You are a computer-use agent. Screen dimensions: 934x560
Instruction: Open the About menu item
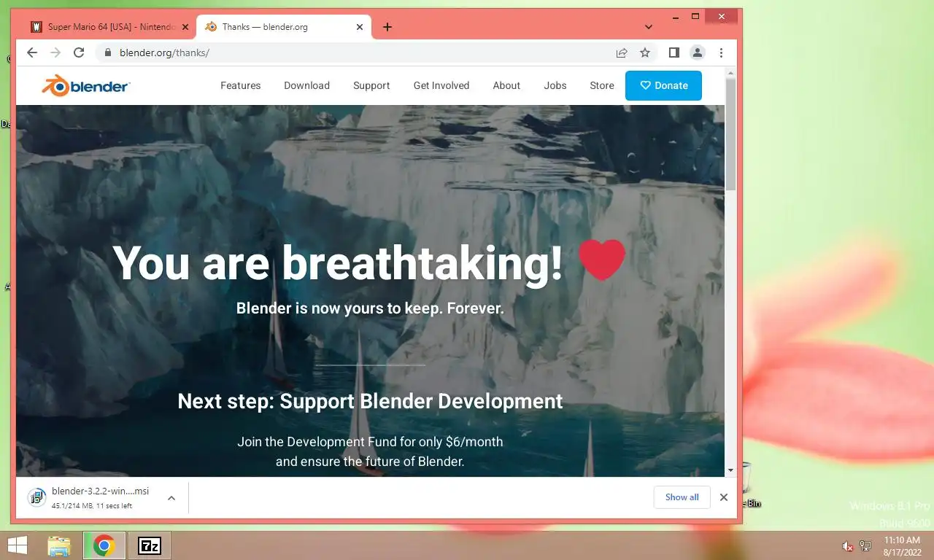point(506,85)
